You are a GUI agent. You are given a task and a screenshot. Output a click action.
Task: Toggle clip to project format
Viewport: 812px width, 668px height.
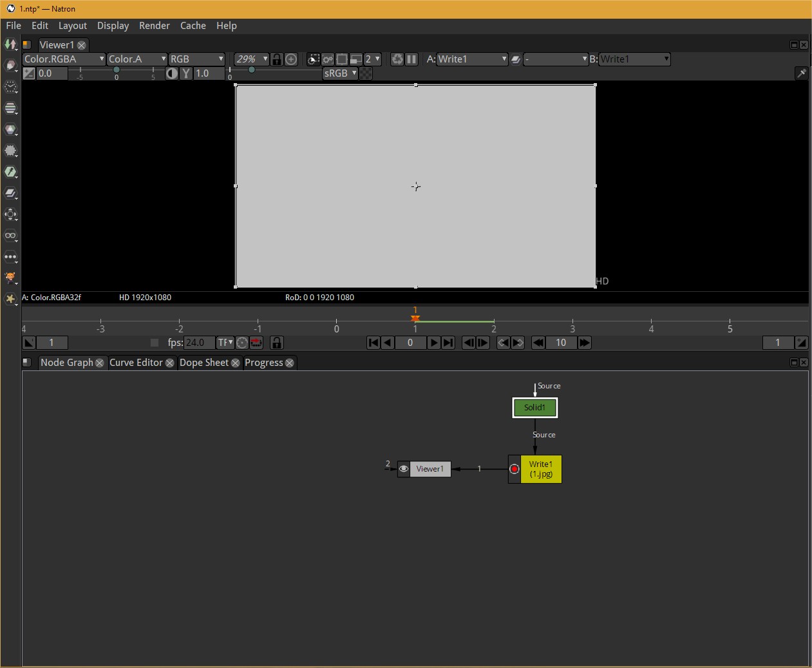tap(314, 59)
